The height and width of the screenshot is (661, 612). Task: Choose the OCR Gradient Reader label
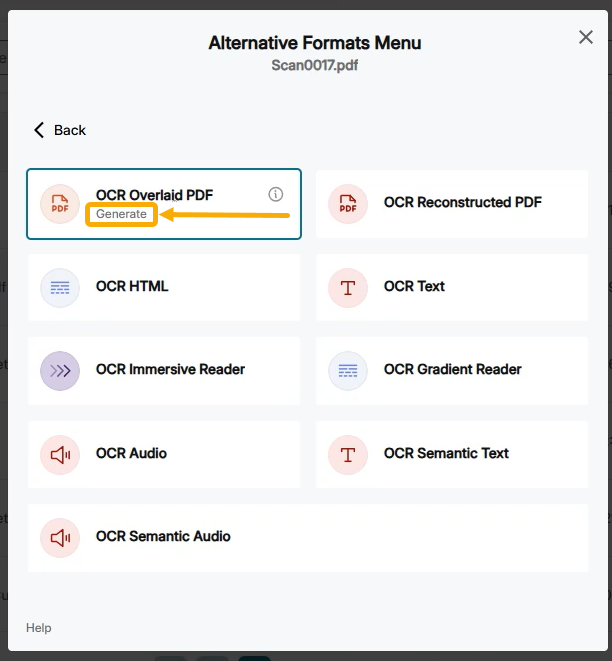pos(452,369)
